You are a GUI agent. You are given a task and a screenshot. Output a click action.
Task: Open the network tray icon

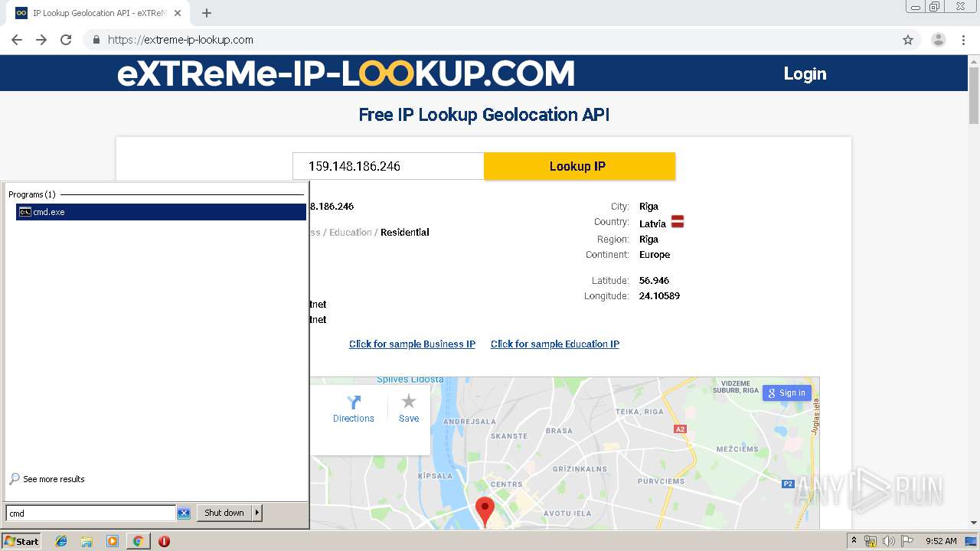[871, 541]
